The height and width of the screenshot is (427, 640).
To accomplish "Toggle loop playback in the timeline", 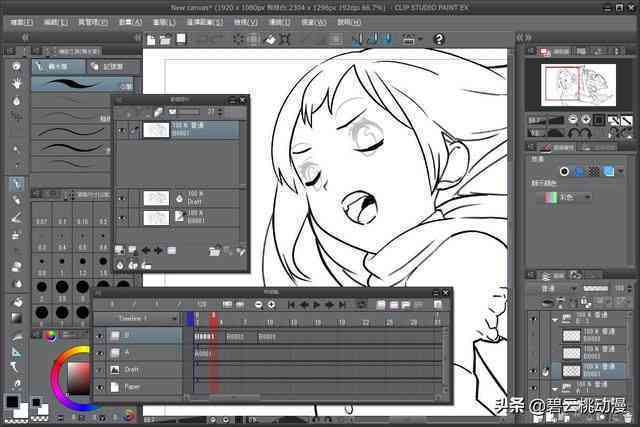I will pos(361,305).
